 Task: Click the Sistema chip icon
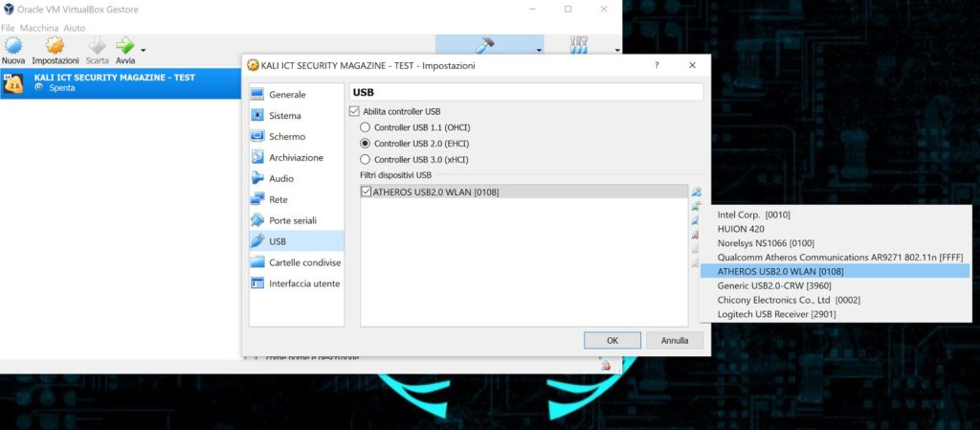pyautogui.click(x=257, y=116)
